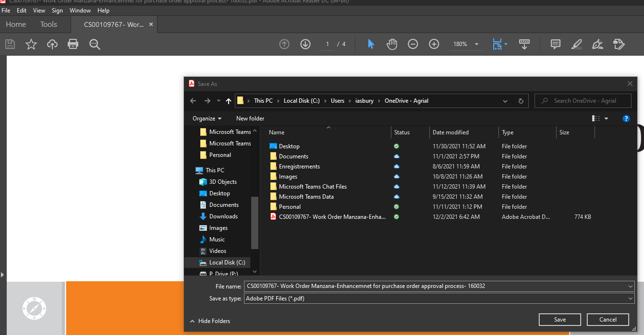Viewport: 644px width, 335px height.
Task: Open the Organize dropdown menu
Action: click(207, 119)
